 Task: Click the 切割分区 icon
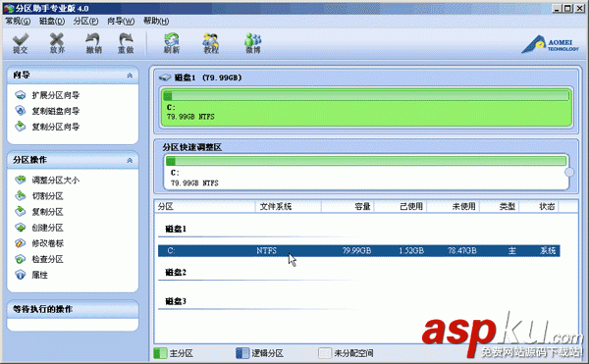tap(21, 196)
